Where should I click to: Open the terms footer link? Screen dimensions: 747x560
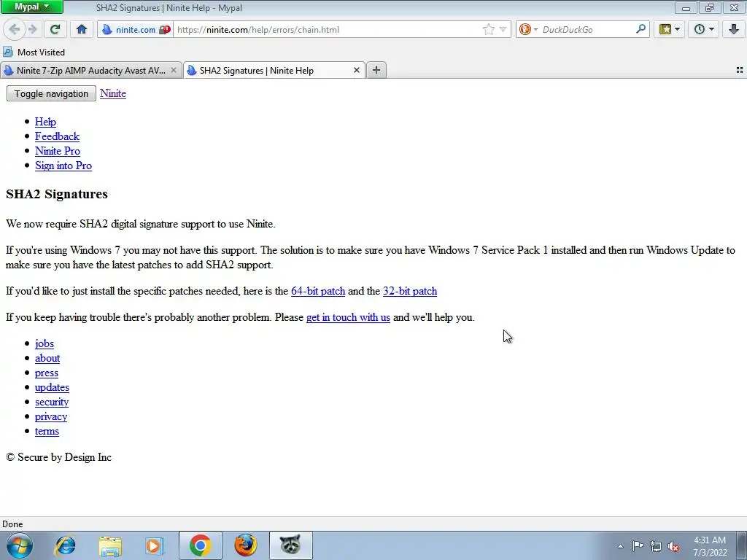point(47,432)
